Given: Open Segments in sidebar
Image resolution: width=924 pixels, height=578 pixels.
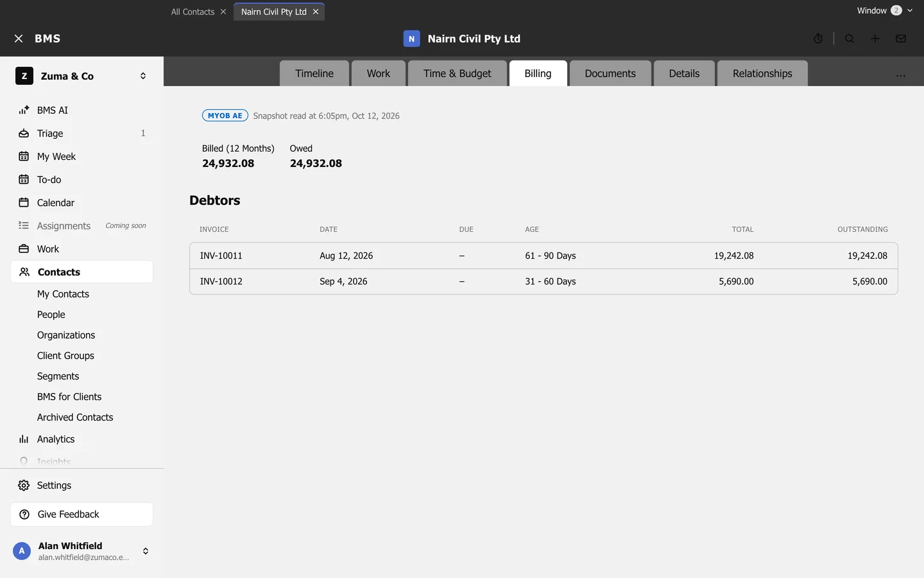Looking at the screenshot, I should [58, 376].
